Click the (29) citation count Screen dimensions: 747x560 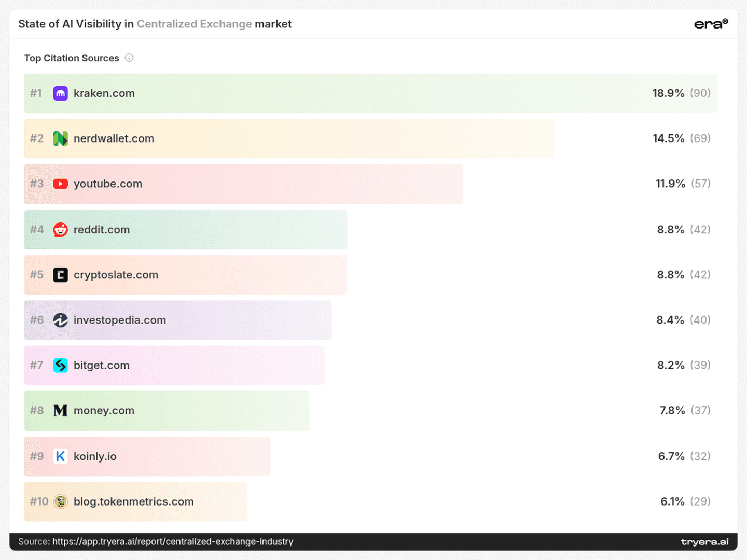pyautogui.click(x=700, y=501)
